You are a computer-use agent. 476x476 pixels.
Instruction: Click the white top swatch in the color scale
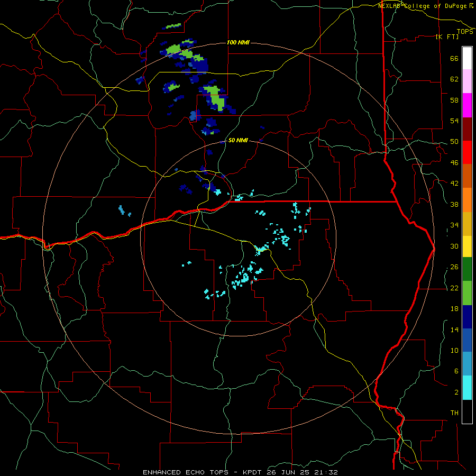point(467,58)
